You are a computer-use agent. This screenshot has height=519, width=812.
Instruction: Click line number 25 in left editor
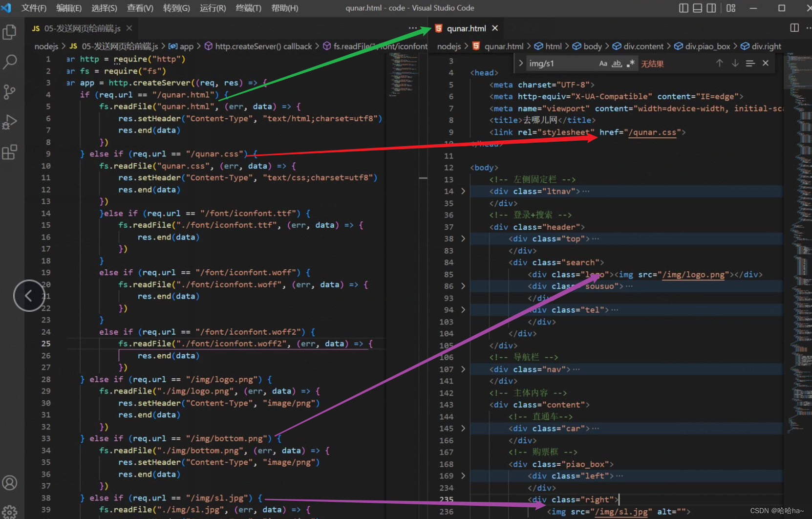pyautogui.click(x=46, y=343)
